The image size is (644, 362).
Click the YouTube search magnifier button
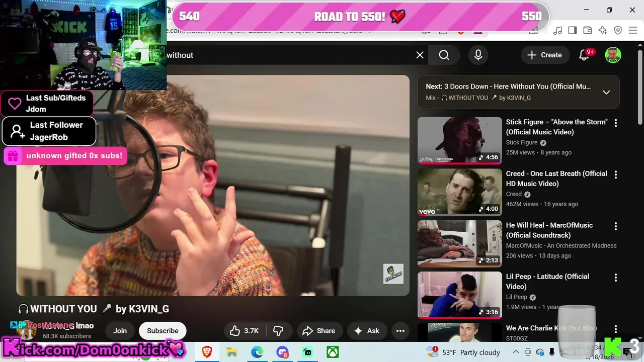[444, 55]
